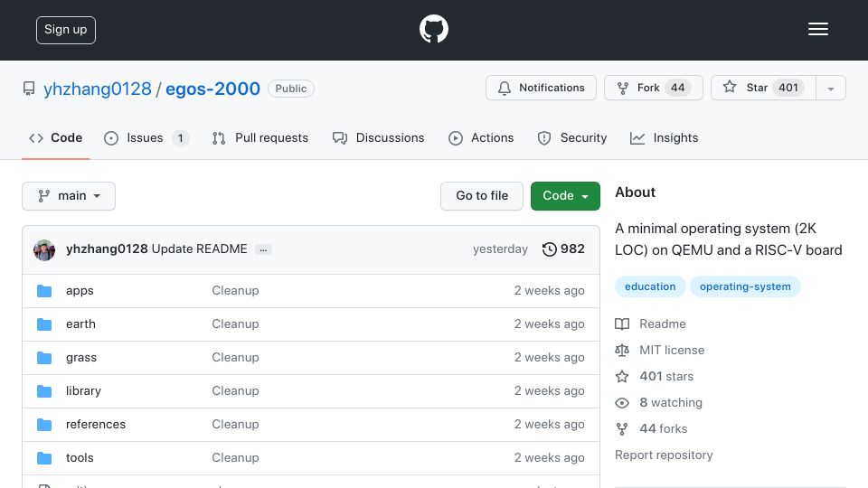Open the apps folder
868x488 pixels.
[x=80, y=290]
